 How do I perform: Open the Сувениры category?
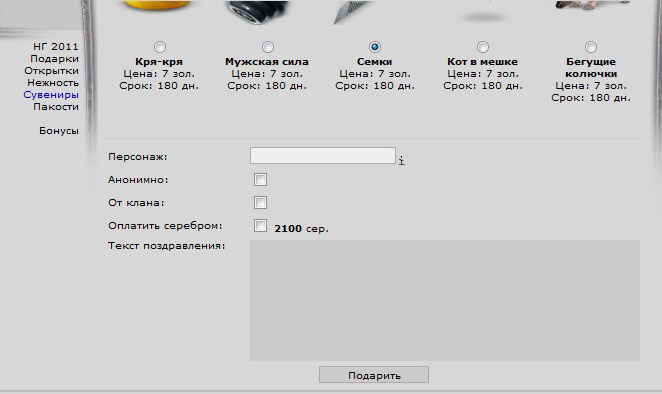(x=51, y=95)
